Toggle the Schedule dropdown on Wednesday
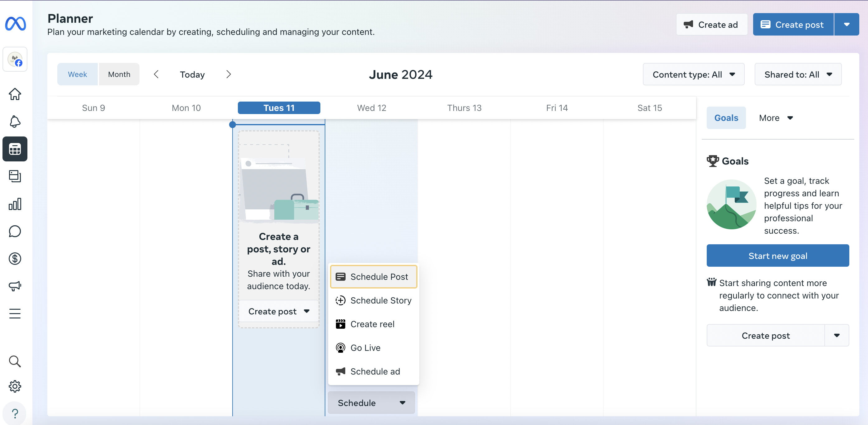The image size is (868, 425). click(x=371, y=403)
